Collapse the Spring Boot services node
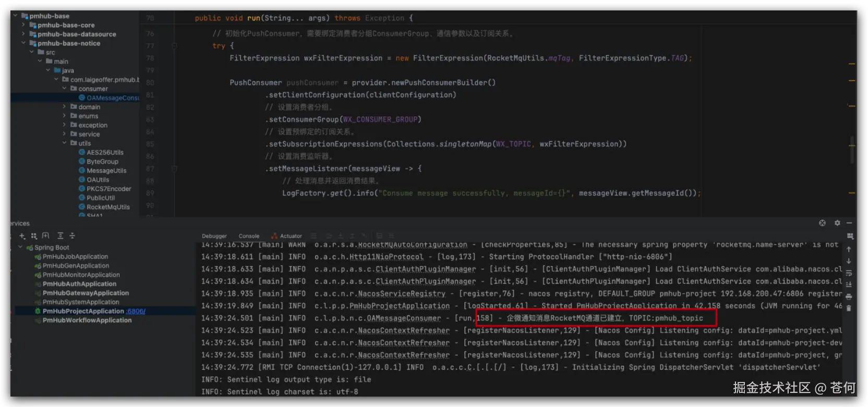 (20, 248)
